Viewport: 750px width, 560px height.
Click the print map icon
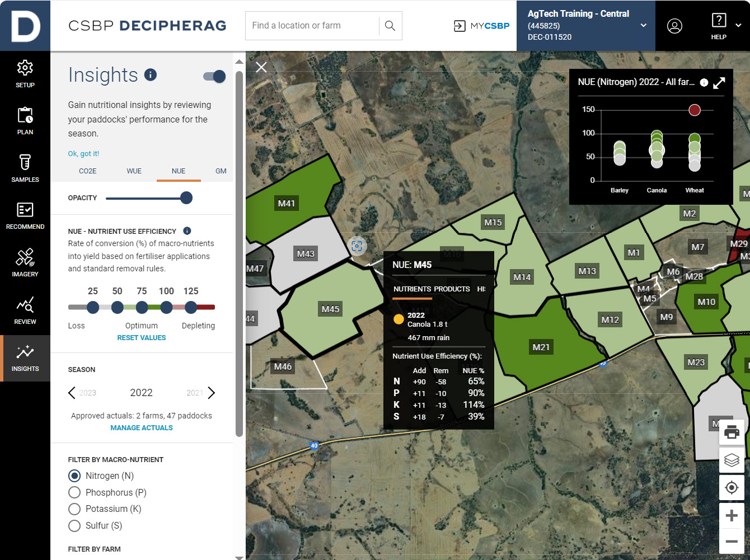(732, 432)
